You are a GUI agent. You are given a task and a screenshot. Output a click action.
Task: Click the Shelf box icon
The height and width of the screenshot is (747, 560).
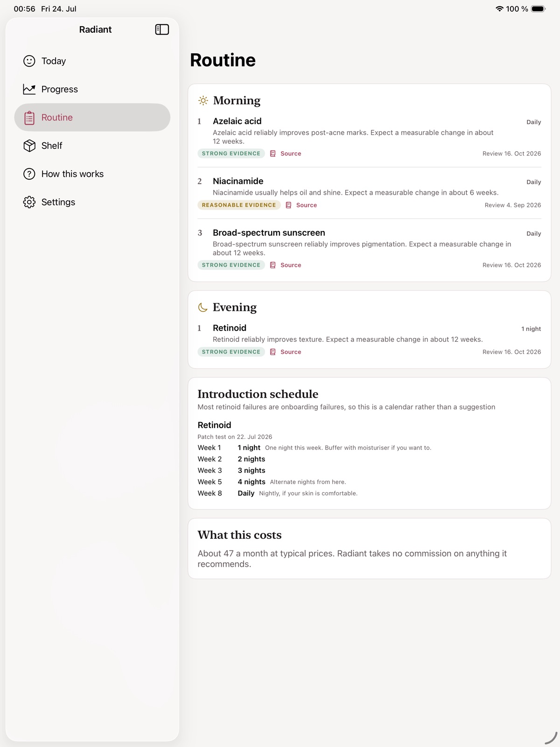pos(29,146)
